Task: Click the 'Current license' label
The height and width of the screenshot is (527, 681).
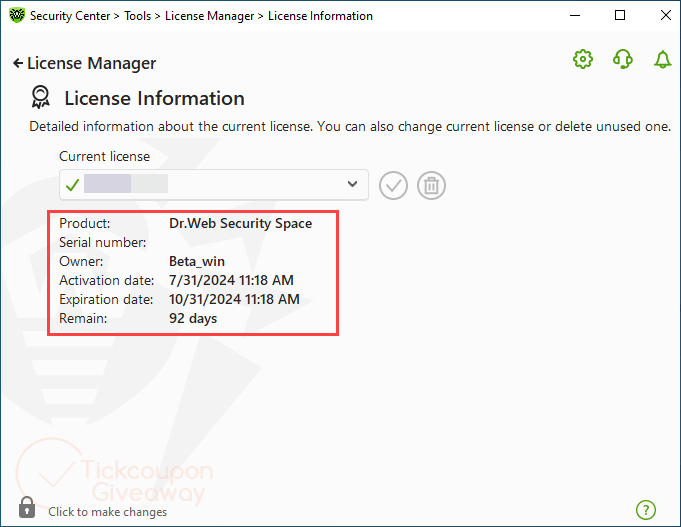Action: coord(104,156)
